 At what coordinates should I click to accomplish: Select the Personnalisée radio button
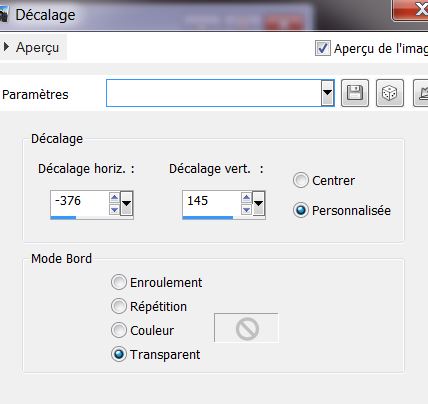[x=301, y=210]
